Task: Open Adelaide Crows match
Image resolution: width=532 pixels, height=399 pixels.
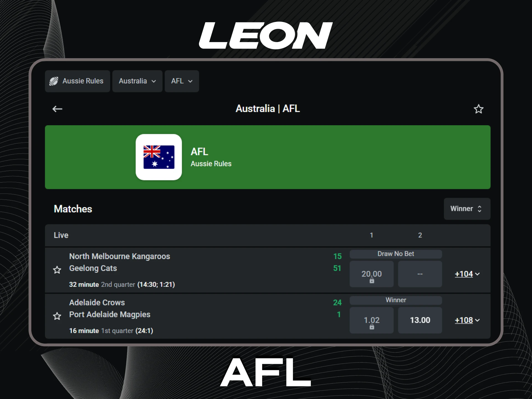Action: point(97,303)
